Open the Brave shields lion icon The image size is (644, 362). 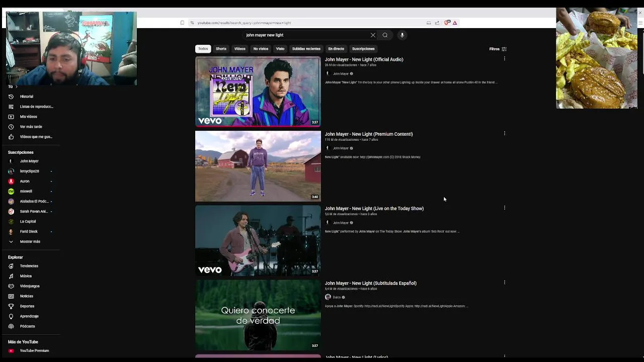446,23
